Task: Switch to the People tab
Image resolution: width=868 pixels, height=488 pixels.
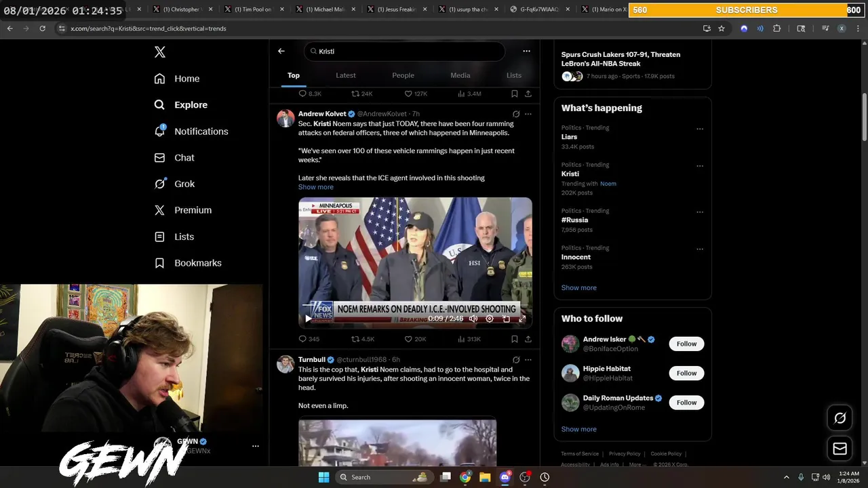Action: 403,75
